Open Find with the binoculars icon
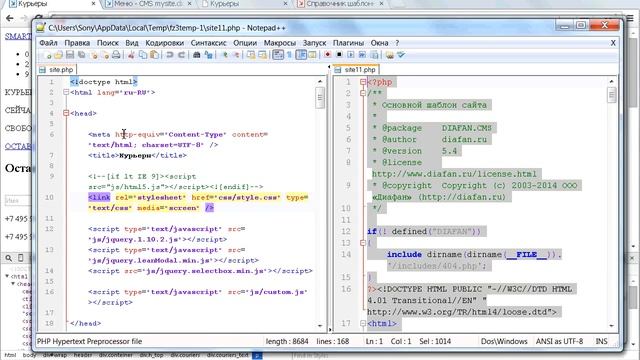Image resolution: width=640 pixels, height=360 pixels. [x=196, y=55]
